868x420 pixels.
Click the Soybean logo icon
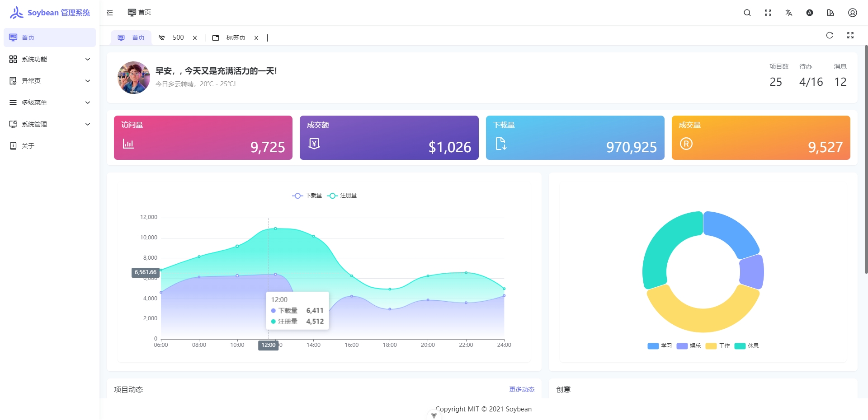coord(16,13)
